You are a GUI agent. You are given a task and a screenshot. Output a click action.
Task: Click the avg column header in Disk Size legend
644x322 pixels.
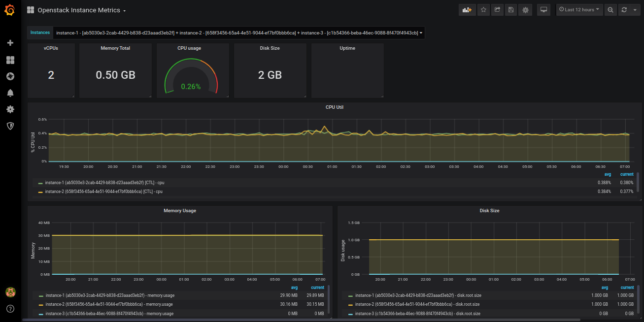point(604,288)
